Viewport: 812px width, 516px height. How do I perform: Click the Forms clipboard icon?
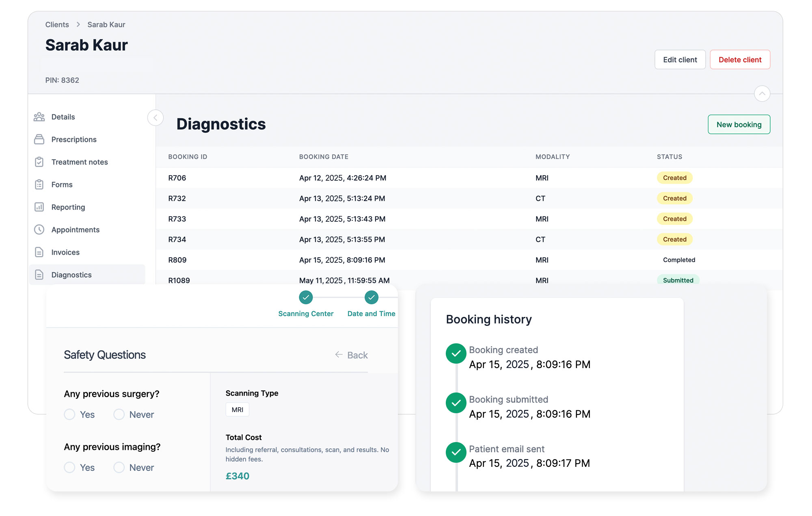pyautogui.click(x=39, y=184)
